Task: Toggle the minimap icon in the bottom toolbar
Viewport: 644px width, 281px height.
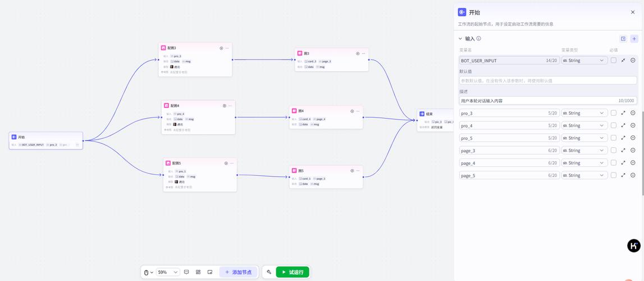Action: (210, 272)
